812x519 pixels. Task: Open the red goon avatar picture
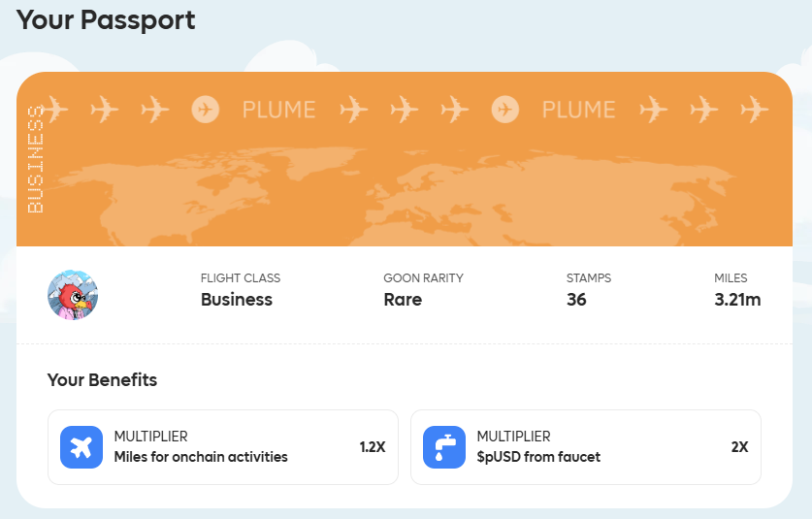[73, 295]
